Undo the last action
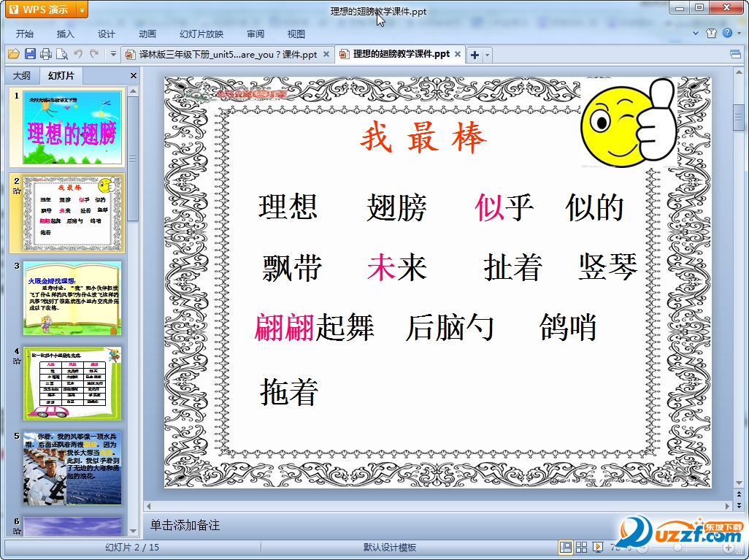The width and height of the screenshot is (749, 560). tap(78, 54)
